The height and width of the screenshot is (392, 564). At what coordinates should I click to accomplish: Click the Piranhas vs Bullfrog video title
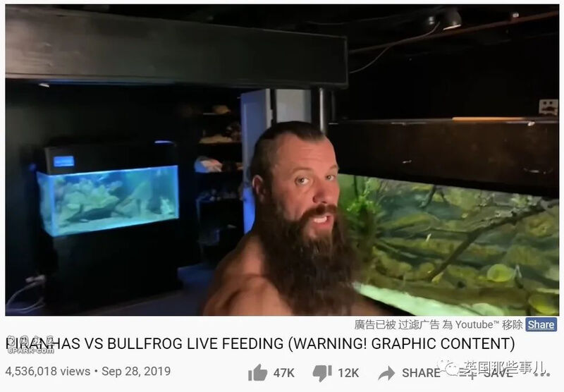coord(260,344)
